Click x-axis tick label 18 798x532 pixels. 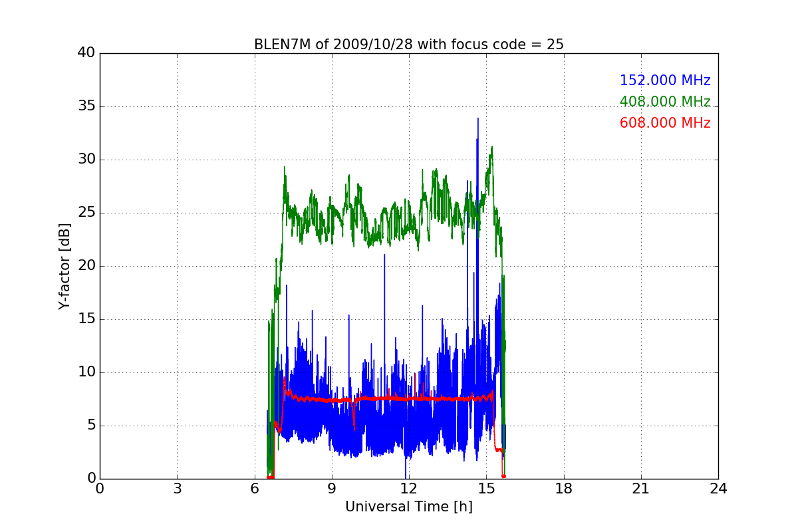tap(564, 489)
